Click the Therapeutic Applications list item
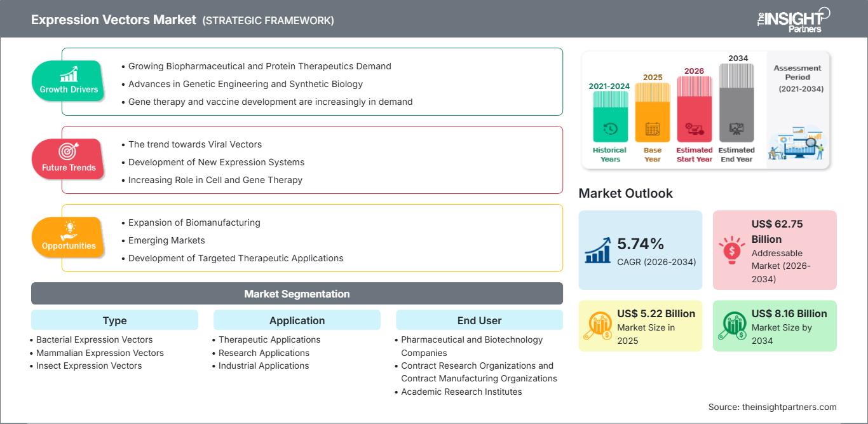868x424 pixels. [269, 339]
